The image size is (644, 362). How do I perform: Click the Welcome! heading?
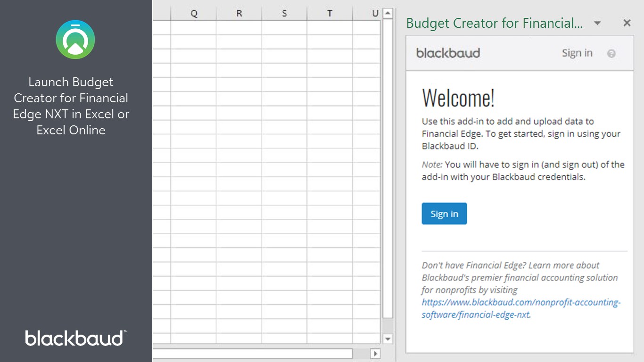pos(458,98)
